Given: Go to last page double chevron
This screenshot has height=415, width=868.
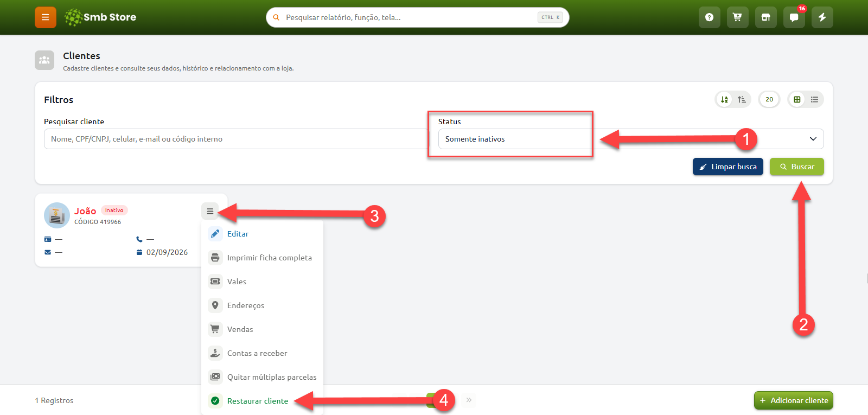Looking at the screenshot, I should coord(469,400).
